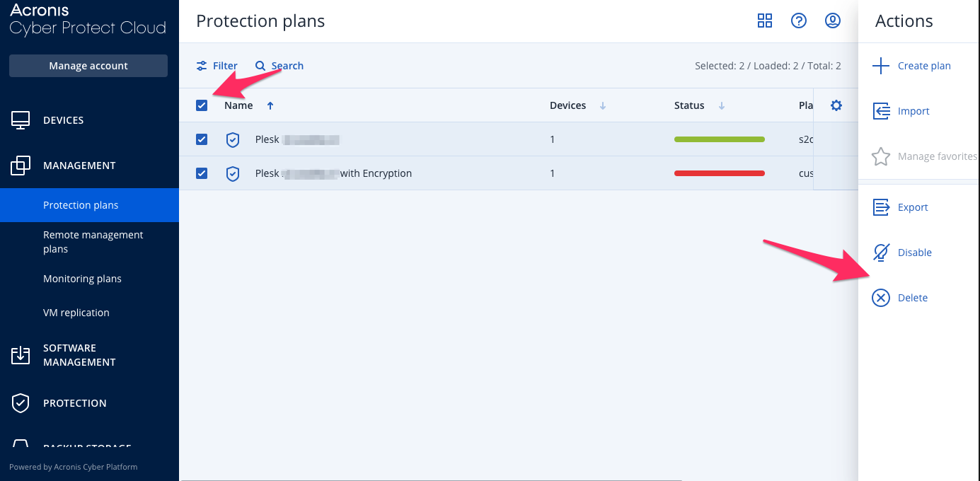Open the help question mark icon
The width and height of the screenshot is (980, 481).
tap(799, 21)
